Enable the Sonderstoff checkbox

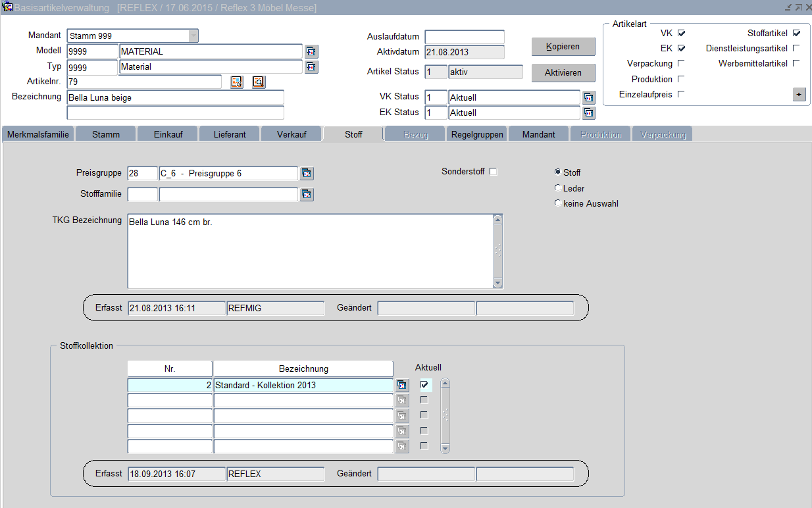(494, 172)
